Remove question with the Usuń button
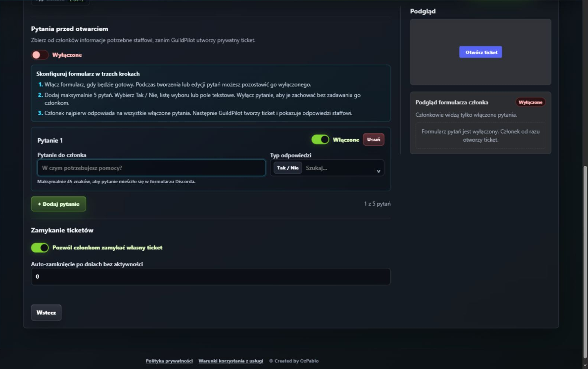 pyautogui.click(x=373, y=140)
